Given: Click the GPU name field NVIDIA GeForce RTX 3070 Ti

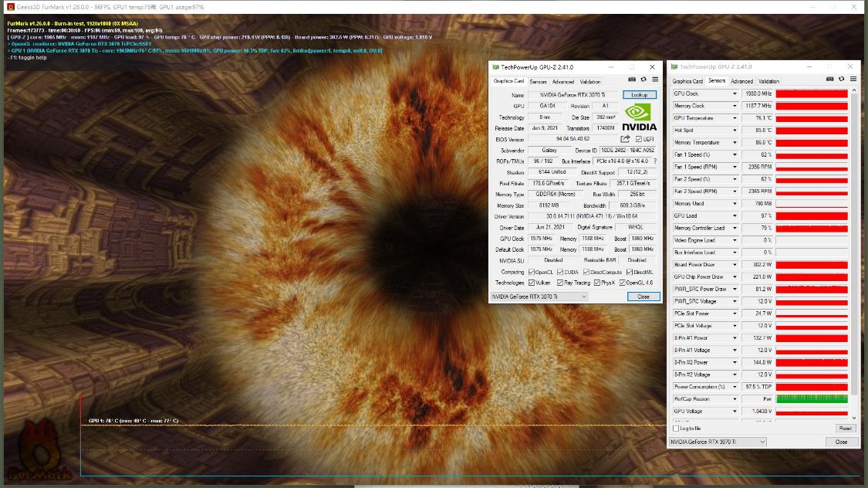Looking at the screenshot, I should (x=573, y=95).
